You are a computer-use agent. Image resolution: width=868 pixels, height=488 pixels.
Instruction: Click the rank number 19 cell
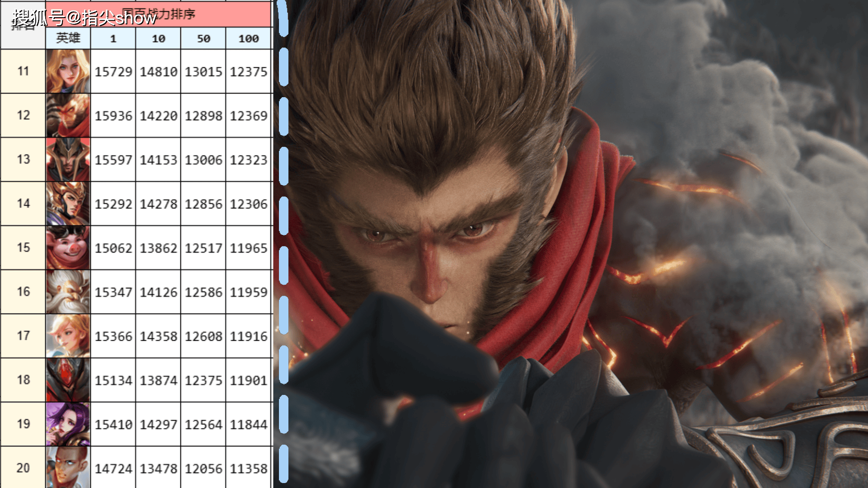[x=23, y=424]
